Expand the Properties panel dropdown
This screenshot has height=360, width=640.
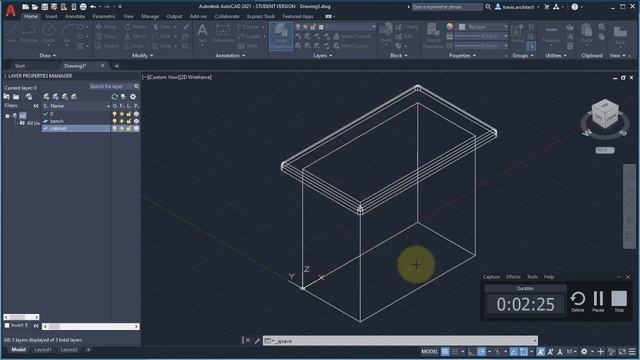(x=462, y=56)
